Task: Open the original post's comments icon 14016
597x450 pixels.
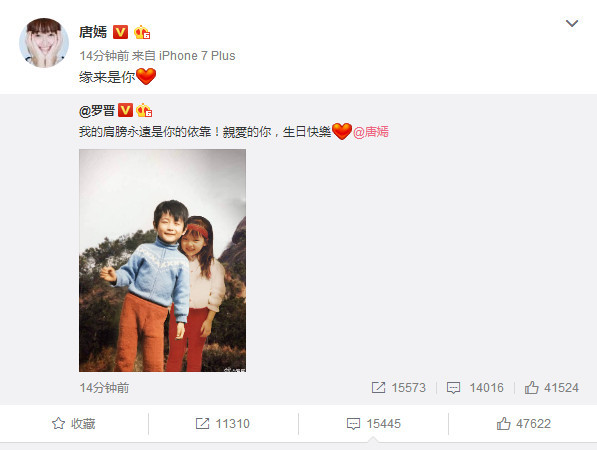Action: (x=475, y=388)
